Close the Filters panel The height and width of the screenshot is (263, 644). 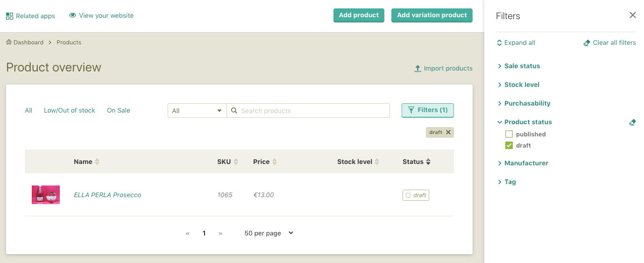[x=633, y=15]
